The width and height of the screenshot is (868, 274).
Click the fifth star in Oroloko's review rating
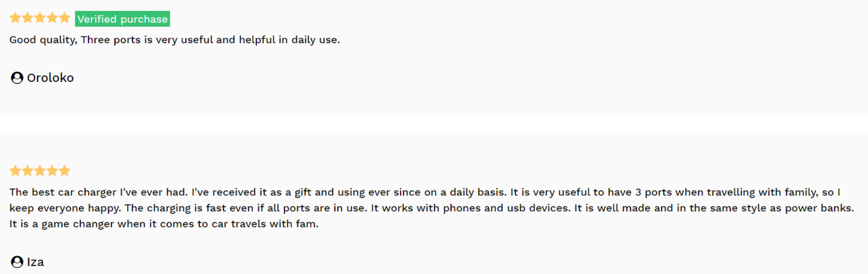coord(65,18)
